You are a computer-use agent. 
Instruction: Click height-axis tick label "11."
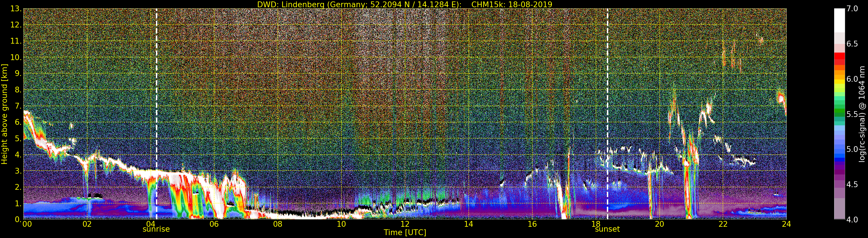click(x=16, y=41)
